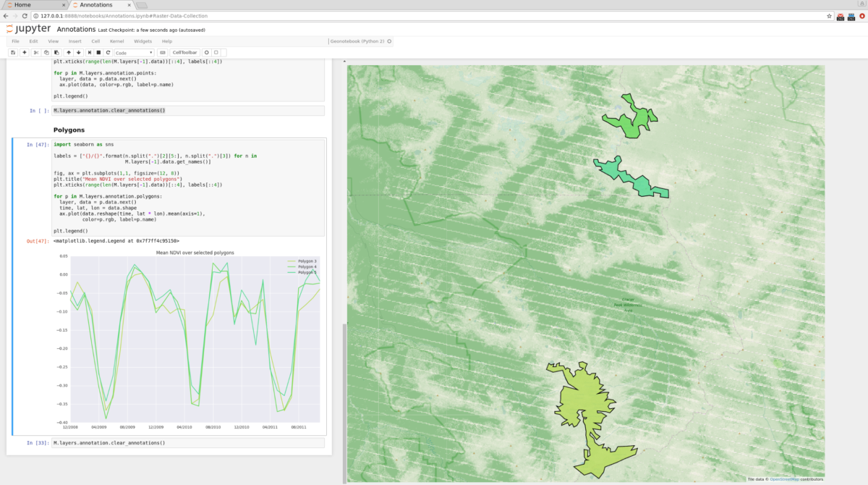Click the CellToolbar button
Viewport: 868px width, 485px height.
tap(184, 52)
